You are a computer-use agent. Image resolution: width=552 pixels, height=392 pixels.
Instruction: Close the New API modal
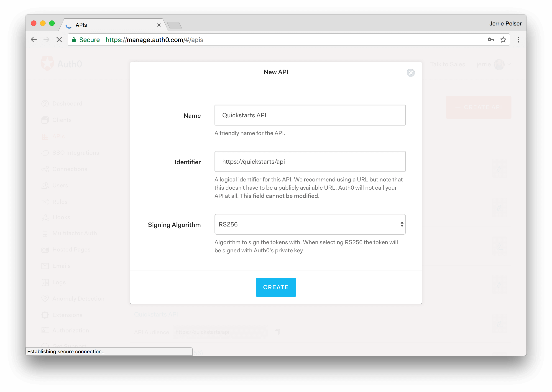(x=411, y=73)
